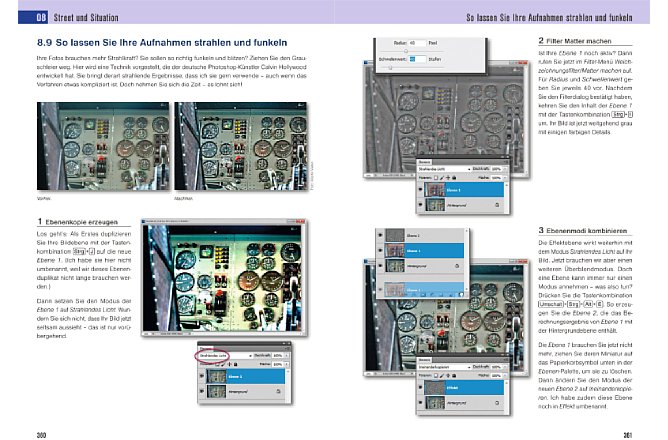
Task: Click lock image pixels brush icon in step 2 panel
Action: pos(442,178)
